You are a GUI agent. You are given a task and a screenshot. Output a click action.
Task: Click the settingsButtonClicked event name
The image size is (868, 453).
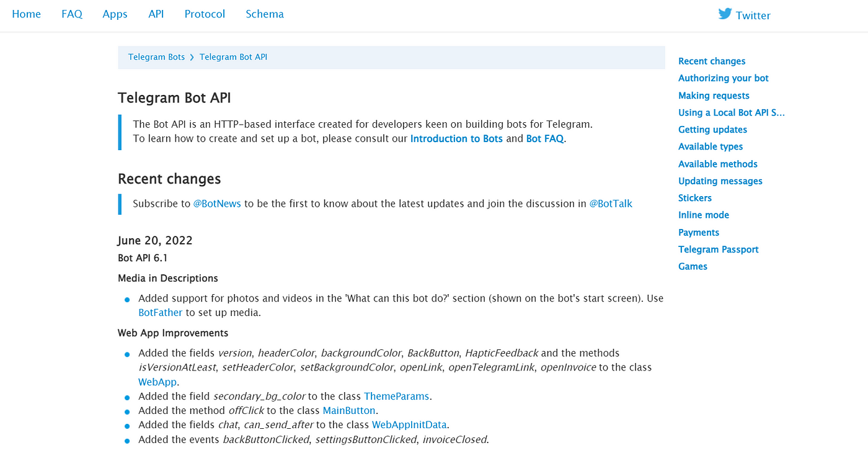click(366, 439)
